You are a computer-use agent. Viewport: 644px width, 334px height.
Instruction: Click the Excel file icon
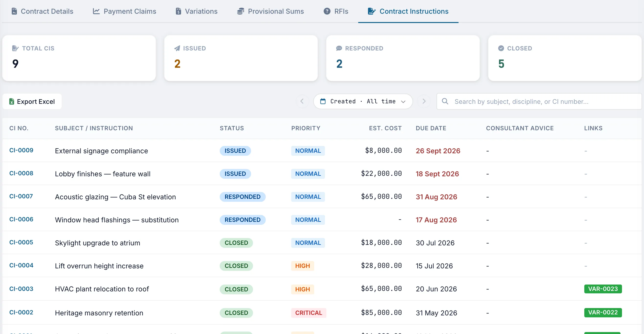point(11,101)
